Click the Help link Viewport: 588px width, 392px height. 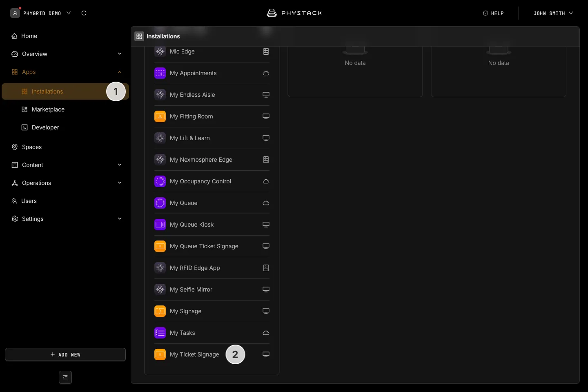[493, 13]
